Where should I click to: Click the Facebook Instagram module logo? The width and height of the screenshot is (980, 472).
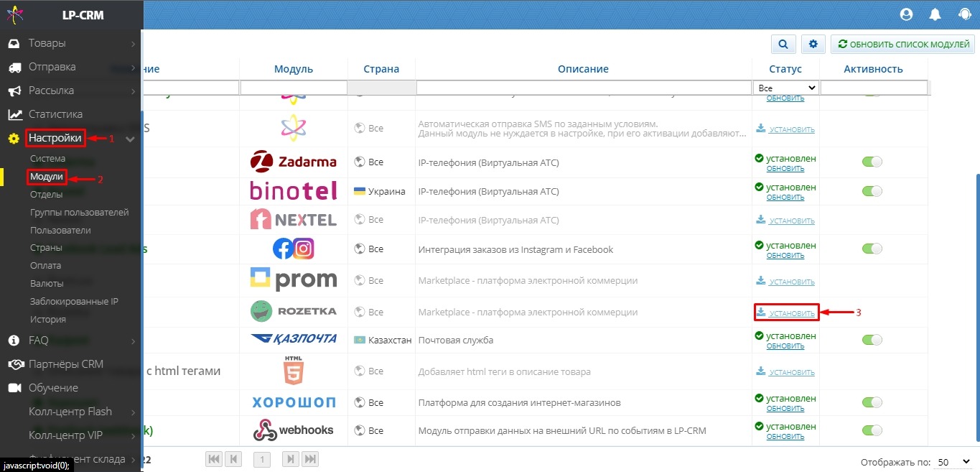293,249
